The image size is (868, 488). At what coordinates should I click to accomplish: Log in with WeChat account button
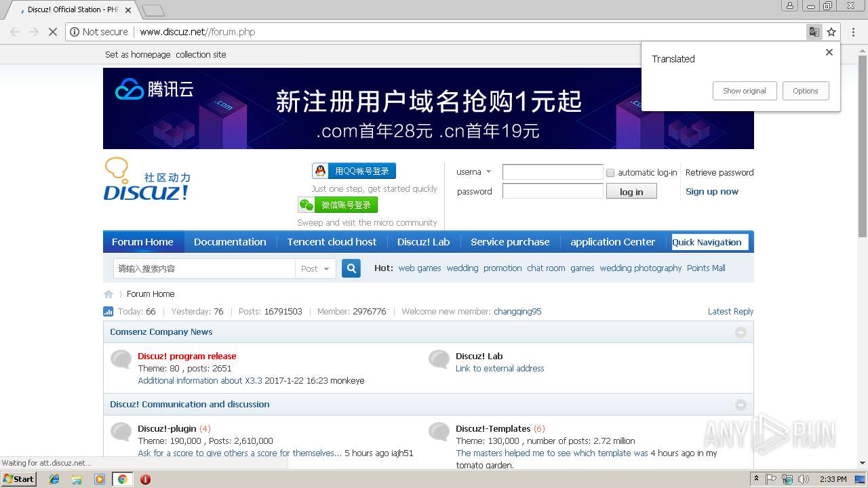pyautogui.click(x=338, y=205)
